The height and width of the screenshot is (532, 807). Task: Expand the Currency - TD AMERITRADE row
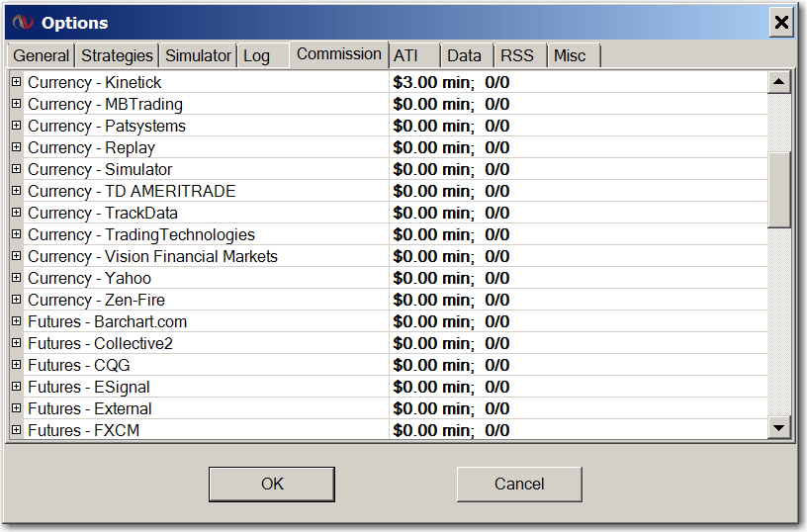click(x=17, y=191)
